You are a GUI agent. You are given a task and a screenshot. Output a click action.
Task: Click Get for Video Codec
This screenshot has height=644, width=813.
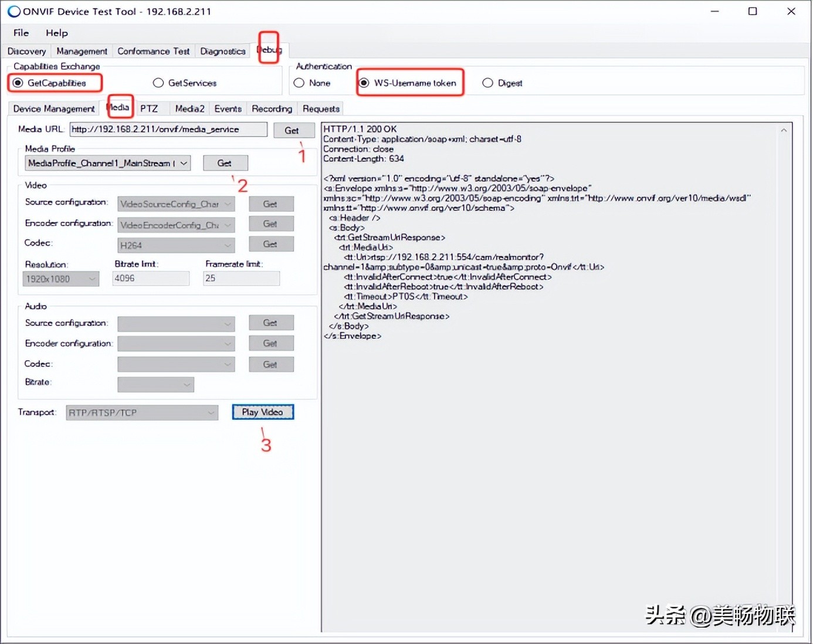[x=270, y=244]
